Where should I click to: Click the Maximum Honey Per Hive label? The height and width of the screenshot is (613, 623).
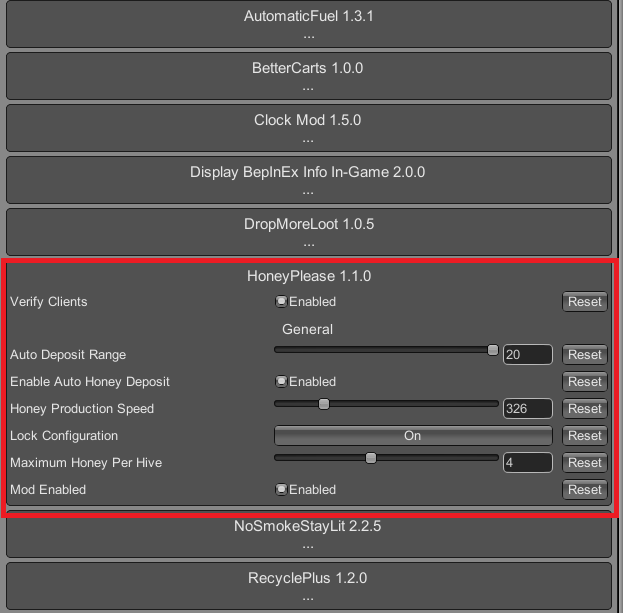[86, 462]
